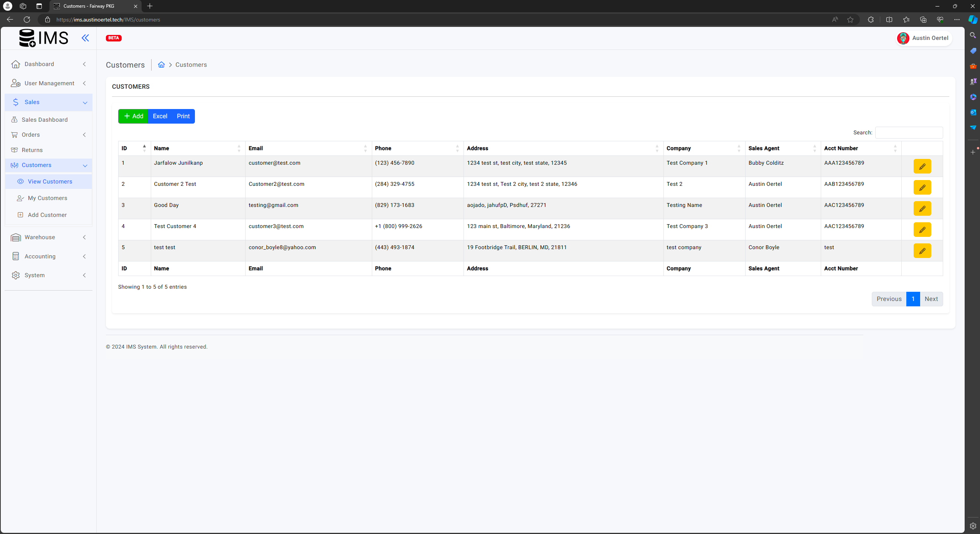Open browser extensions puzzle icon
Image resolution: width=980 pixels, height=534 pixels.
click(x=870, y=20)
